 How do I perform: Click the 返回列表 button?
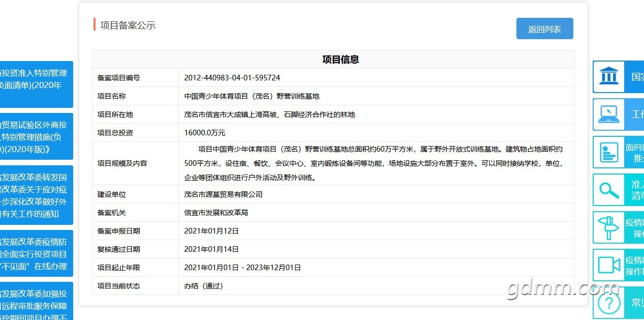pos(544,28)
